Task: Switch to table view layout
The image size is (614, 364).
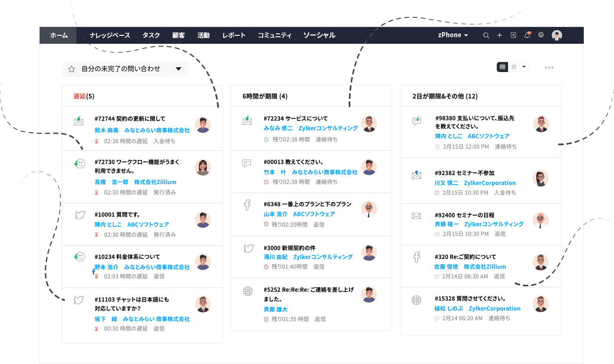Action: coord(514,67)
